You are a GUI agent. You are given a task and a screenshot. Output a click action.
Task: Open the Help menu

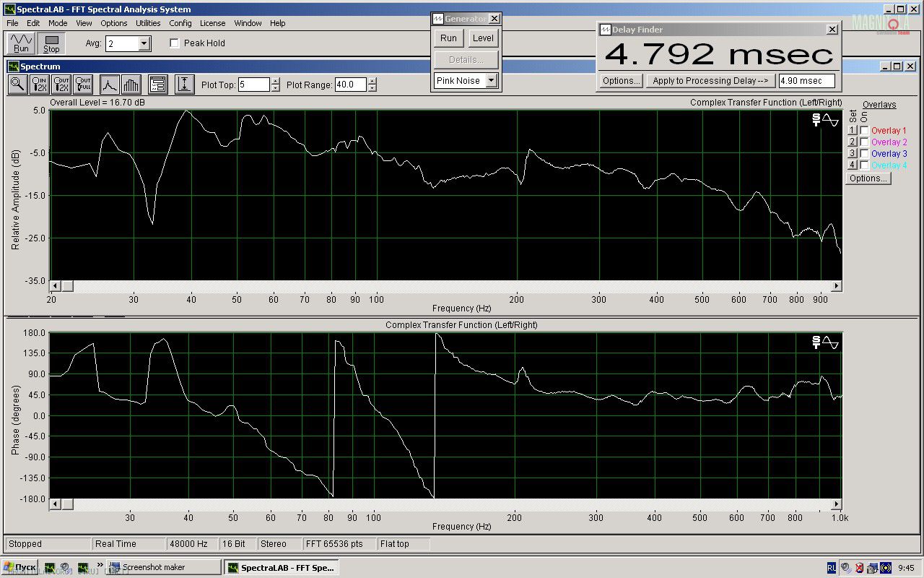click(278, 23)
